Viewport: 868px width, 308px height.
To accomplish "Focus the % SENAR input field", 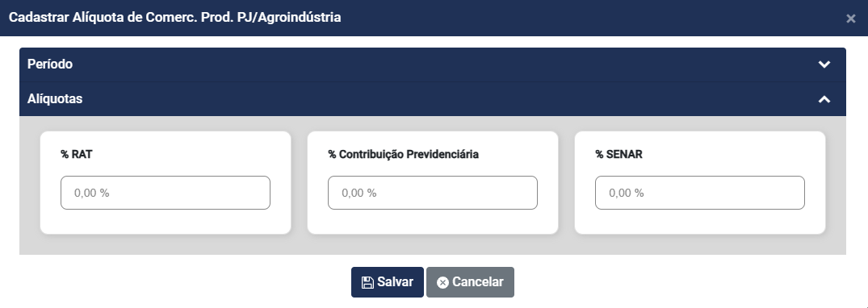I will point(700,193).
